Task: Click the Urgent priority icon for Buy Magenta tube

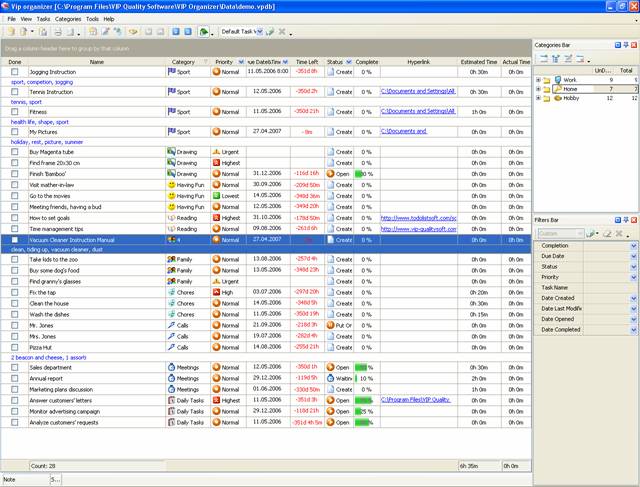Action: pos(216,151)
